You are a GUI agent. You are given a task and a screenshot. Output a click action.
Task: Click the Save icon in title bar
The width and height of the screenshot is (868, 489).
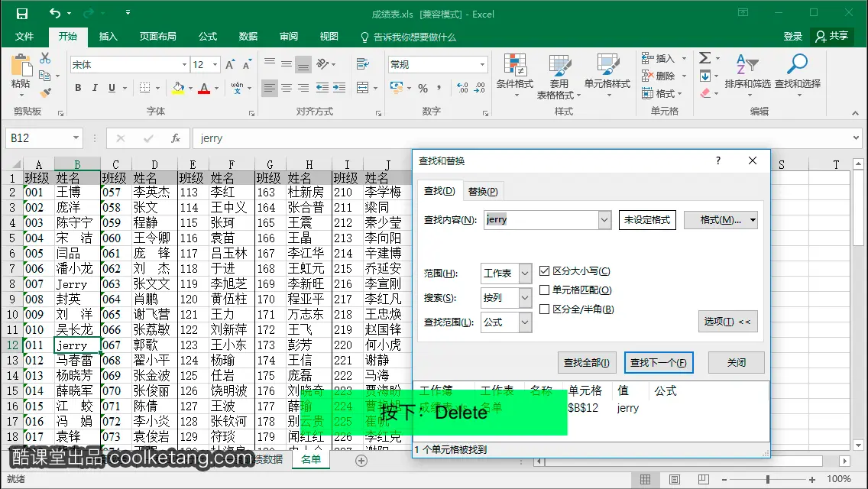[21, 13]
